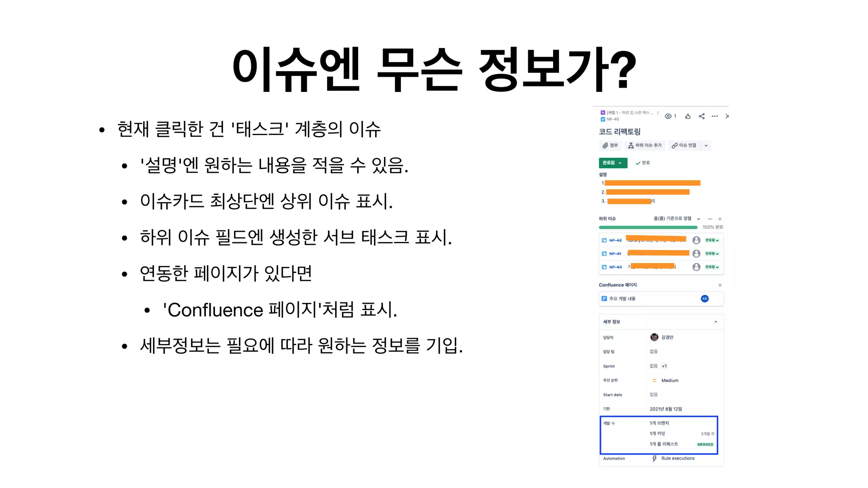Click the Confluence page icon before 주요 개발 내용
The height and width of the screenshot is (488, 868).
coord(604,299)
